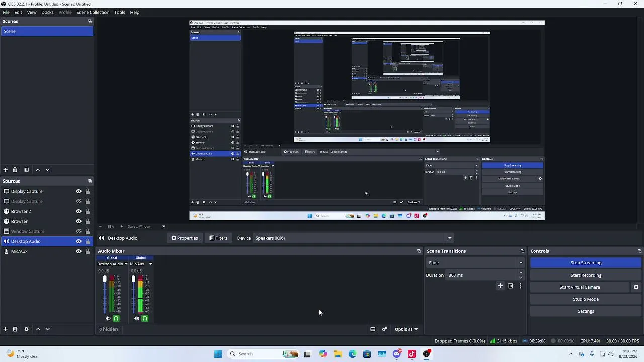Adjust the Desktop Audio volume slider
Viewport: 644px width, 362px height.
point(105,294)
